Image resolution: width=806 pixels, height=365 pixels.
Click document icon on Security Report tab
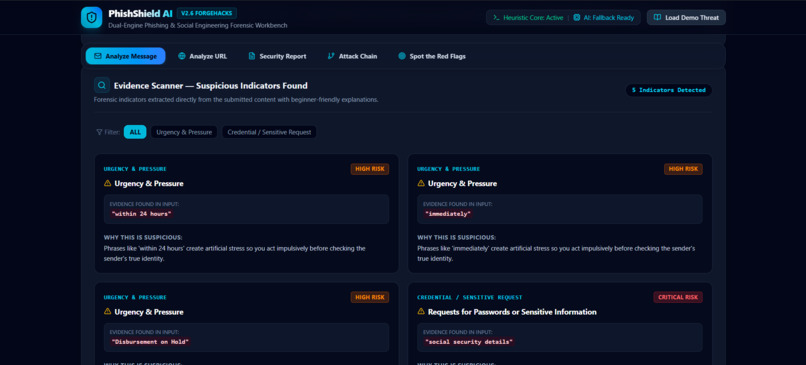pyautogui.click(x=251, y=56)
